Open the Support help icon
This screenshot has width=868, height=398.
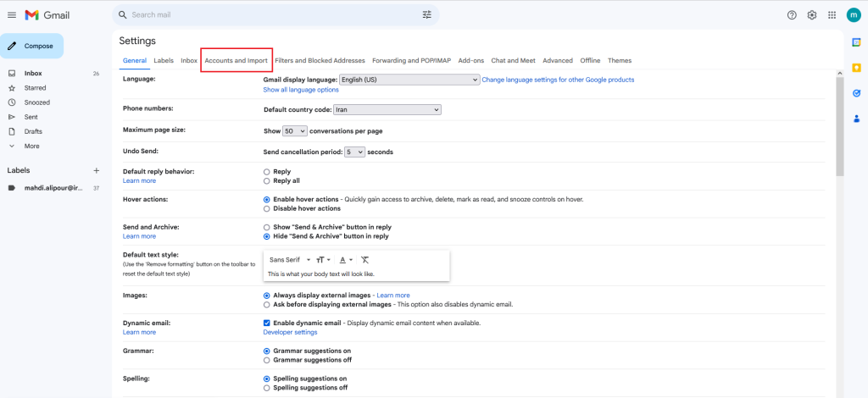click(792, 15)
